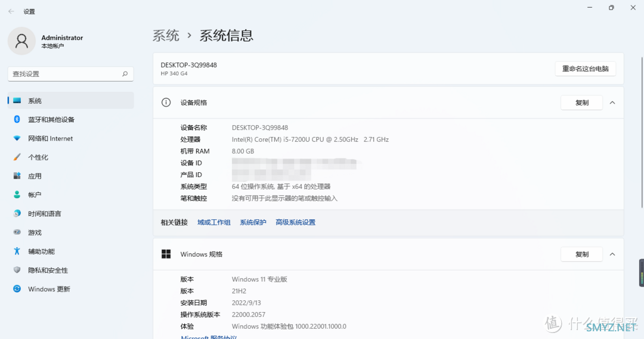Click the 系统 breadcrumb link
The height and width of the screenshot is (339, 644).
click(166, 36)
